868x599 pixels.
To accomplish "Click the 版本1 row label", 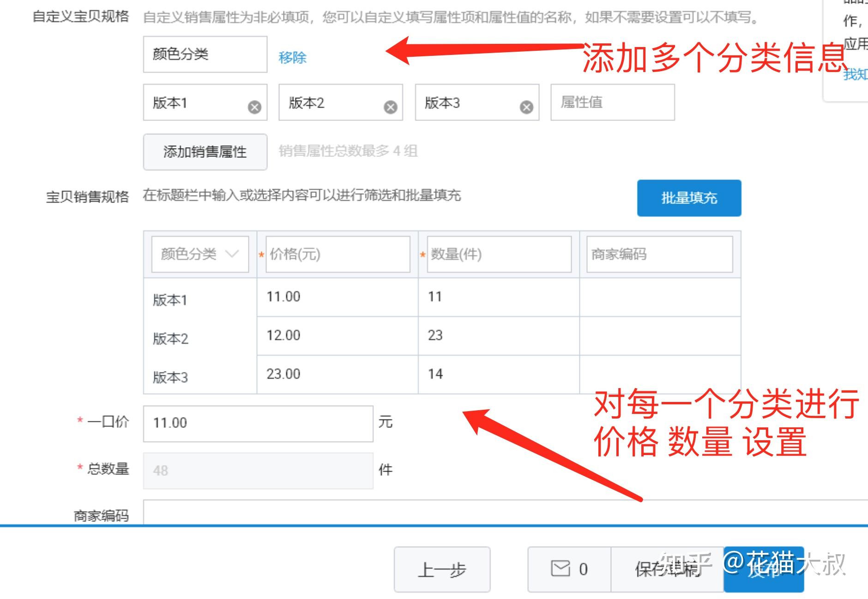I will pos(170,300).
